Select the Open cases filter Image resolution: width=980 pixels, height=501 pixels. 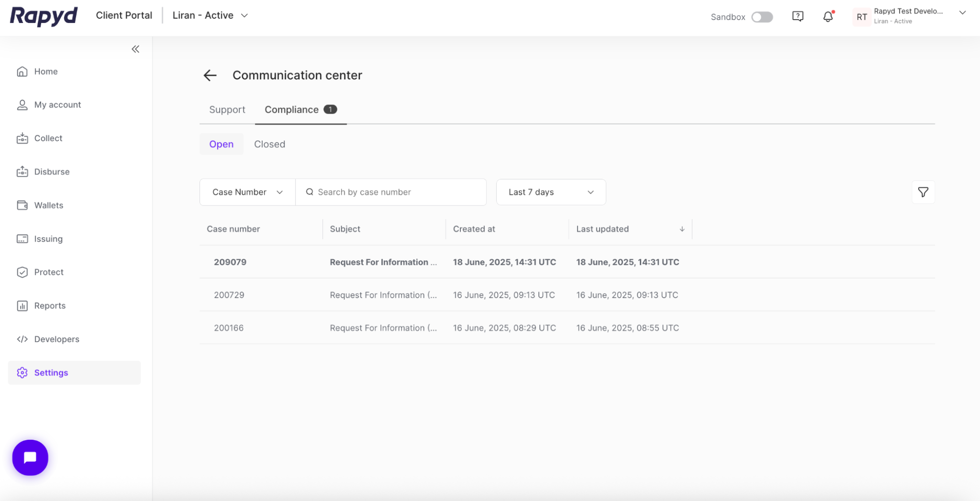click(x=221, y=144)
